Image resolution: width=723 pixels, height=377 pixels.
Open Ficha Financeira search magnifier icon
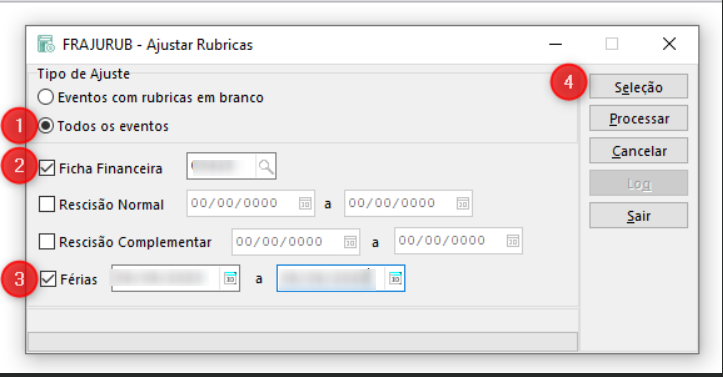pos(266,166)
